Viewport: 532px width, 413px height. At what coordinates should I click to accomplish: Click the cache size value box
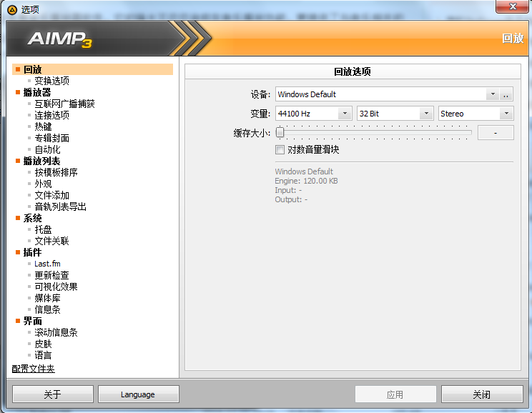(x=496, y=133)
